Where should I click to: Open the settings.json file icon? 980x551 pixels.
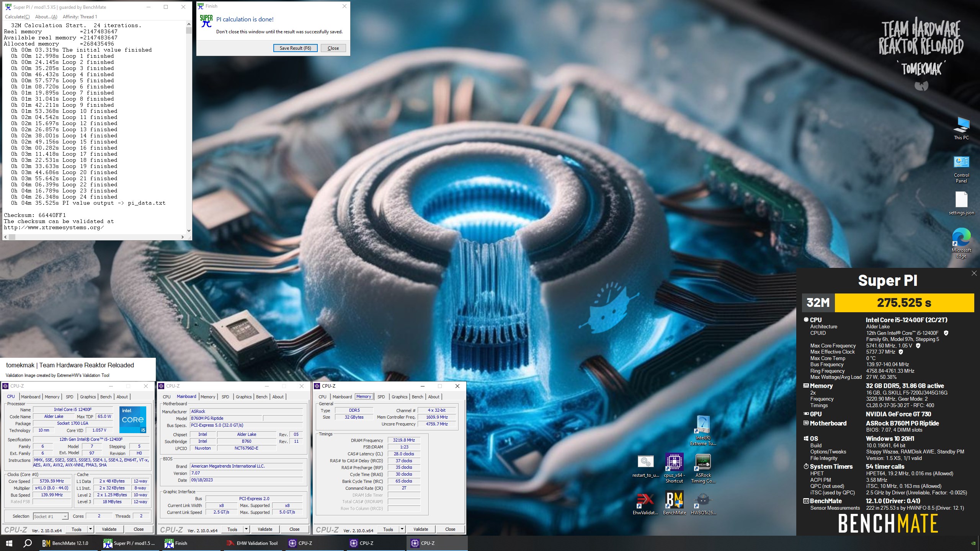coord(961,203)
